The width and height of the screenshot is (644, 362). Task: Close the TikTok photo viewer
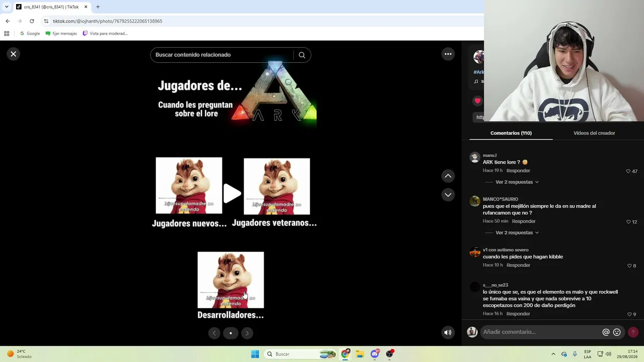pos(14,54)
